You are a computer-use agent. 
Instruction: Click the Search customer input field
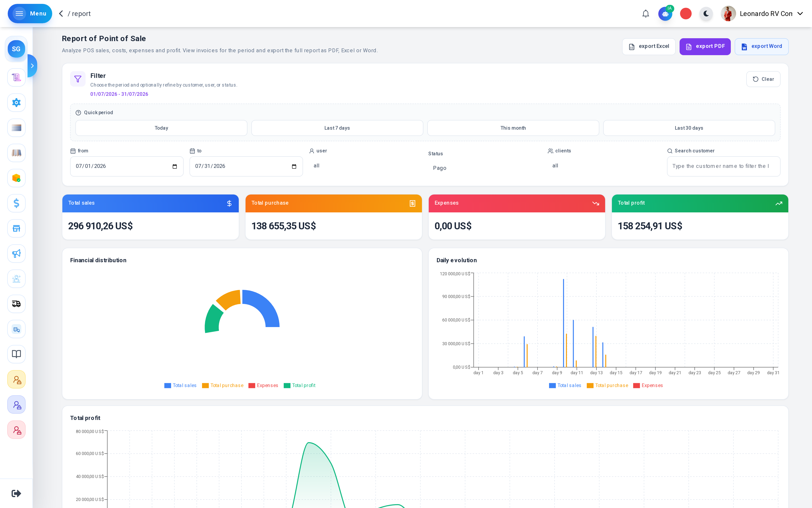click(723, 166)
